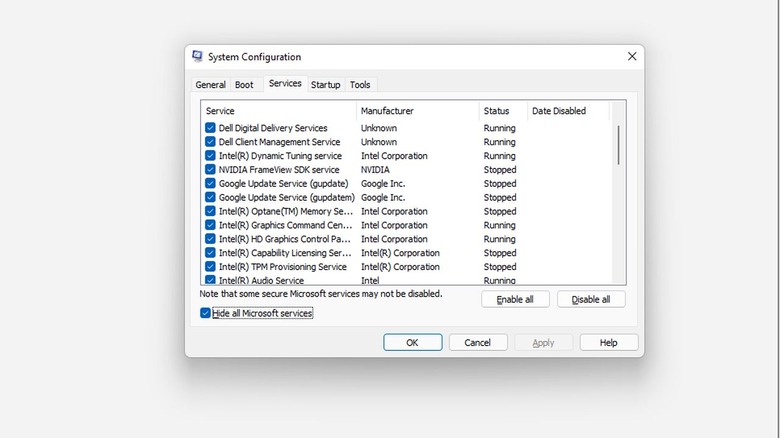Viewport: 780px width, 438px height.
Task: Close the System Configuration dialog
Action: coord(632,56)
